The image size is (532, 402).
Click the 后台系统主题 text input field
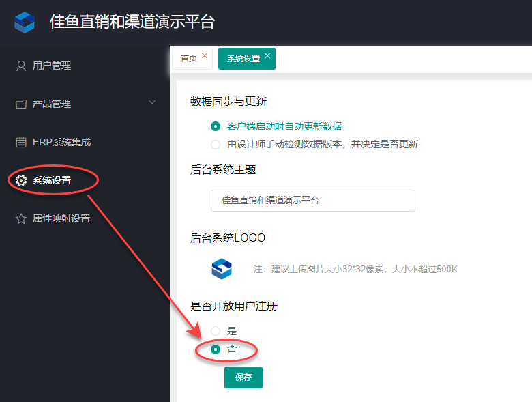(x=313, y=201)
